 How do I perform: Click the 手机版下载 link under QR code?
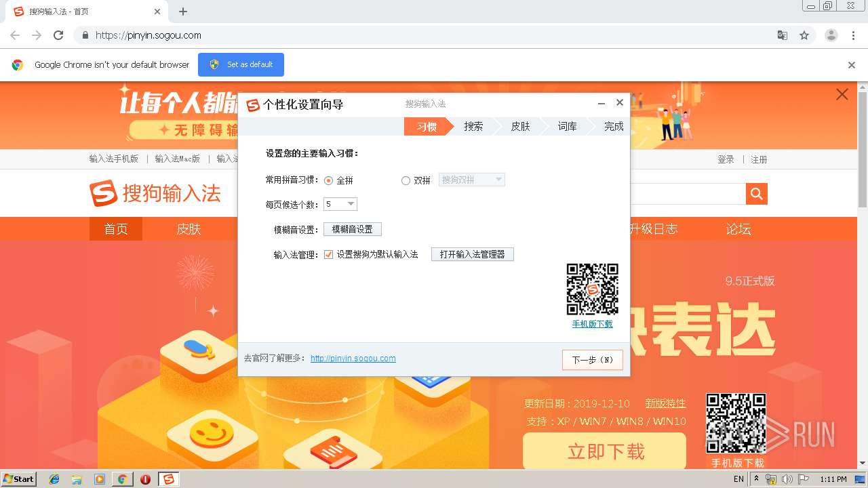pyautogui.click(x=593, y=324)
